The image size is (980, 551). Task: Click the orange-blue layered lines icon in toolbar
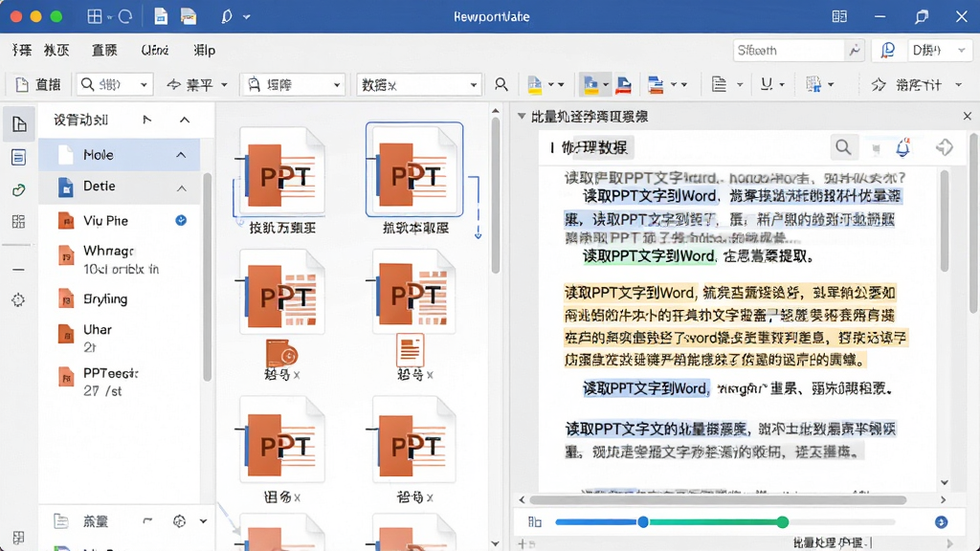[656, 84]
